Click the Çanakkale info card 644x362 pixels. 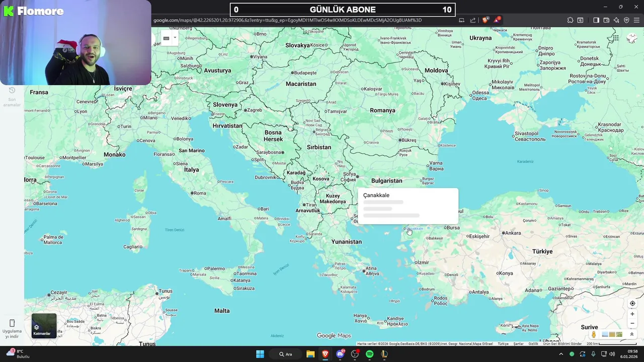point(408,206)
